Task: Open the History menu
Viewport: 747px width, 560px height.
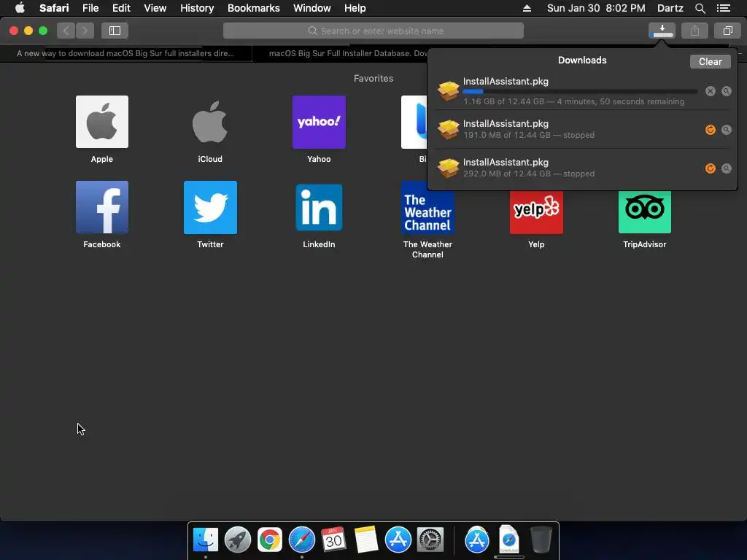Action: pos(197,8)
